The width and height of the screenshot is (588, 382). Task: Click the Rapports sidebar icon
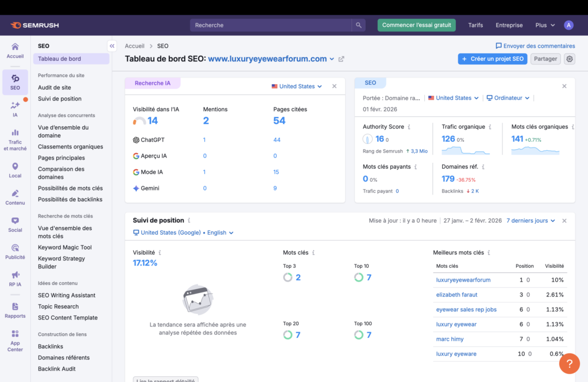click(15, 309)
